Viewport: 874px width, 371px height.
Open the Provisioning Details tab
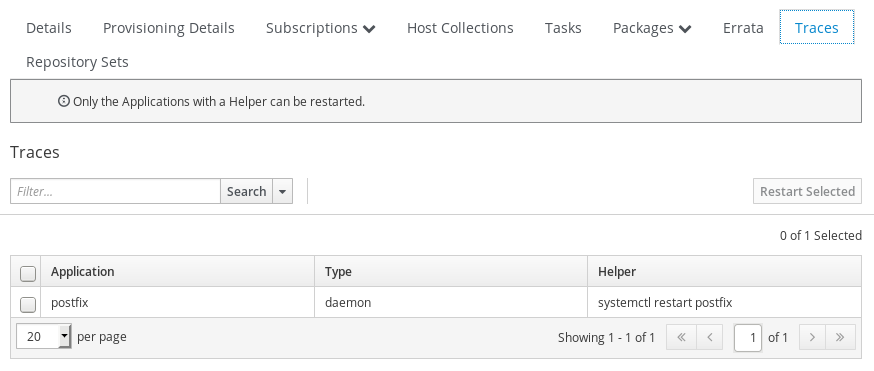point(169,28)
